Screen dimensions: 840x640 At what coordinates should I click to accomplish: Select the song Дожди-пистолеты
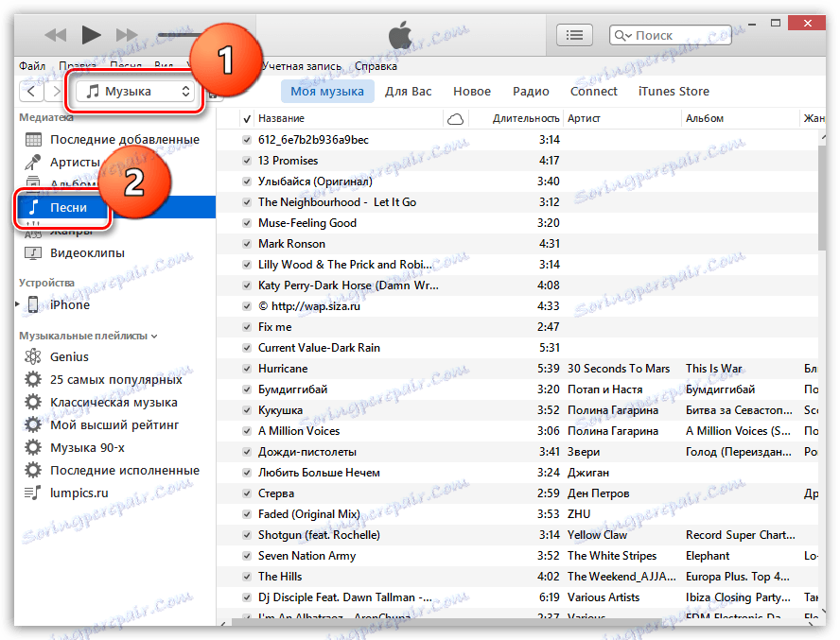coord(307,452)
